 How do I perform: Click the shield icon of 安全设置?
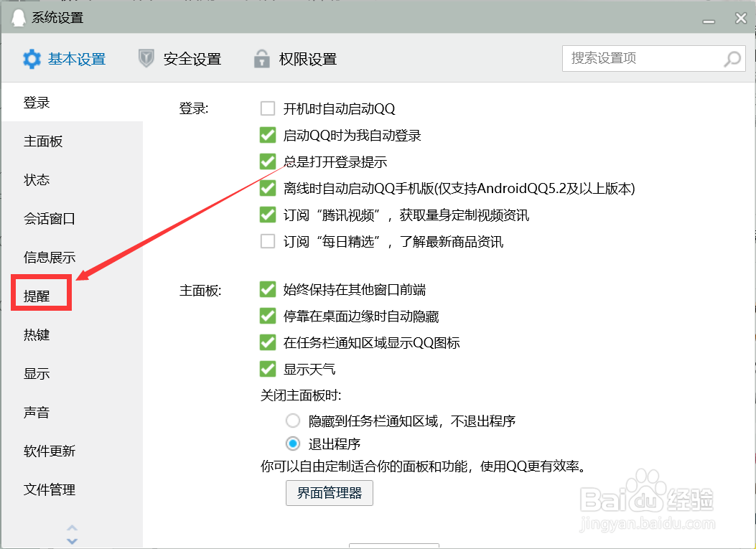[x=146, y=59]
